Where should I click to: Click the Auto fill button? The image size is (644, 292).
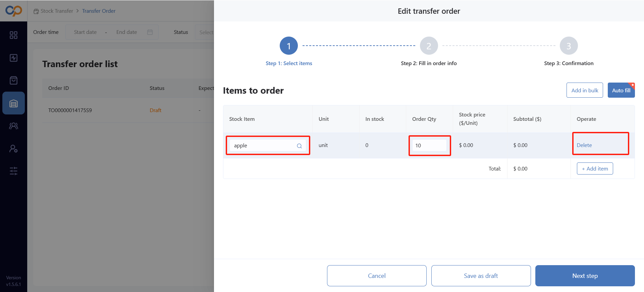(x=621, y=90)
